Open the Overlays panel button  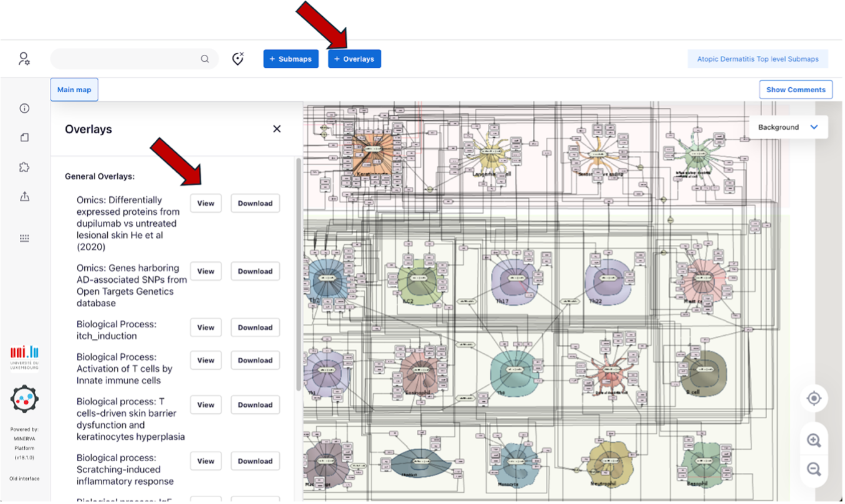(354, 59)
